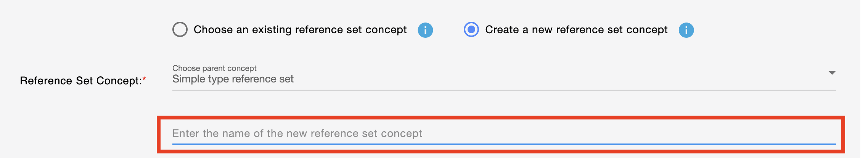
Task: Click info icon beside existing reference set option
Action: 425,30
